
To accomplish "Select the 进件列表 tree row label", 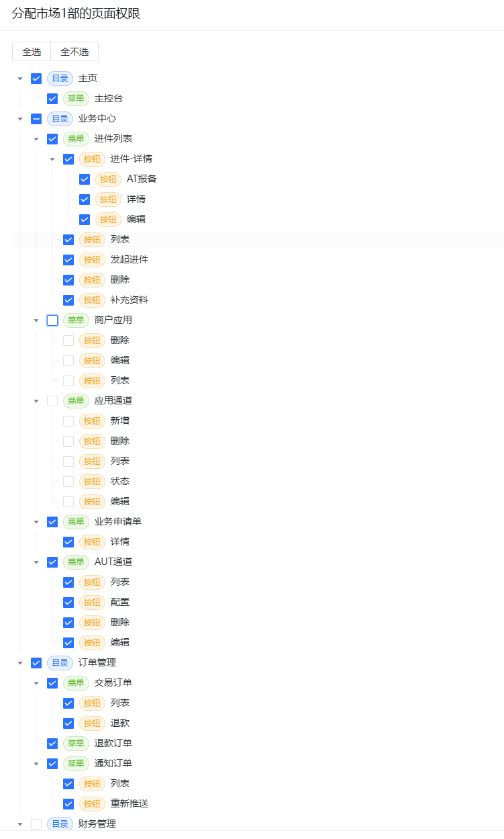I will (x=113, y=139).
